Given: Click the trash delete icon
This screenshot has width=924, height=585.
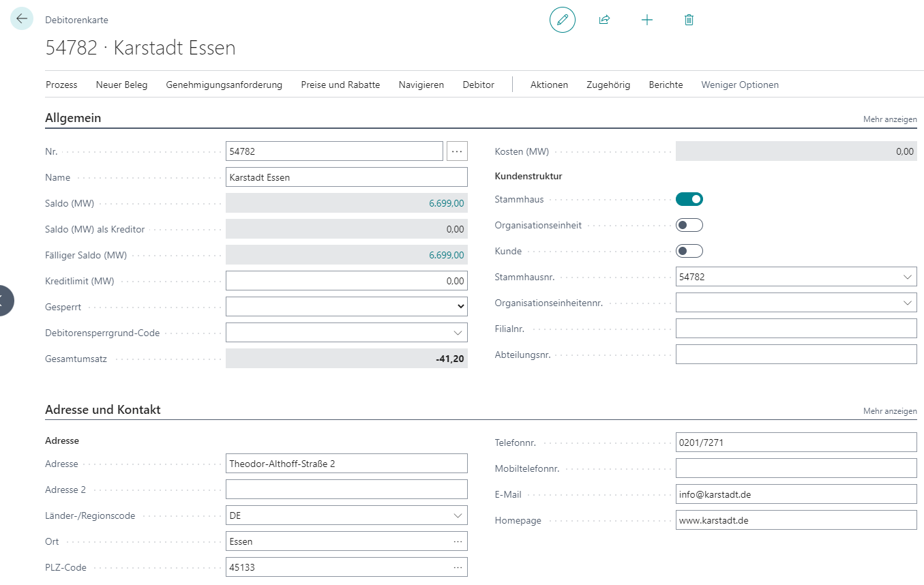Looking at the screenshot, I should pyautogui.click(x=689, y=20).
